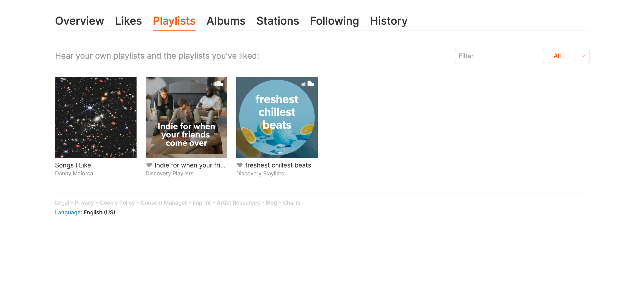Screen dimensions: 644x282
Task: Click SoundCloud logo on Indie playlist cover
Action: coord(217,84)
